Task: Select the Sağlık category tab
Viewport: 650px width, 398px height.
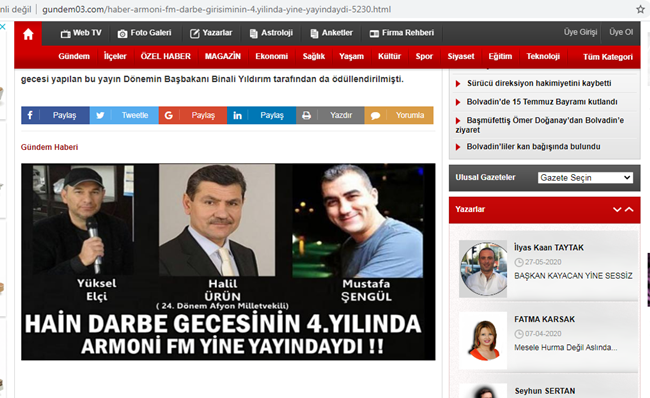Action: pos(313,56)
